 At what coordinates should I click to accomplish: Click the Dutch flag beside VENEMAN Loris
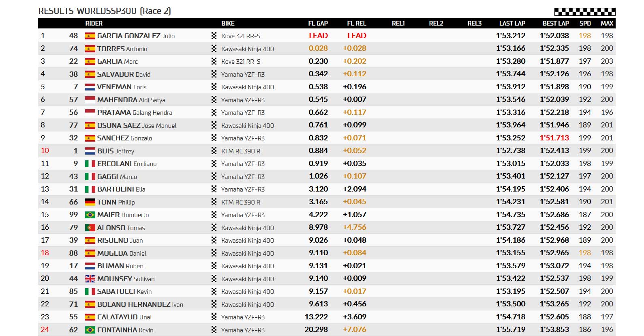pyautogui.click(x=90, y=87)
